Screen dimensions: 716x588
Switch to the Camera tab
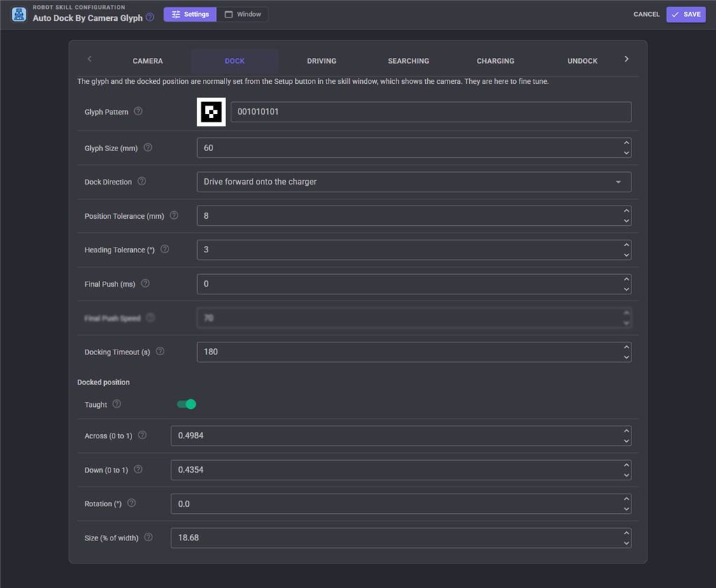click(x=148, y=61)
